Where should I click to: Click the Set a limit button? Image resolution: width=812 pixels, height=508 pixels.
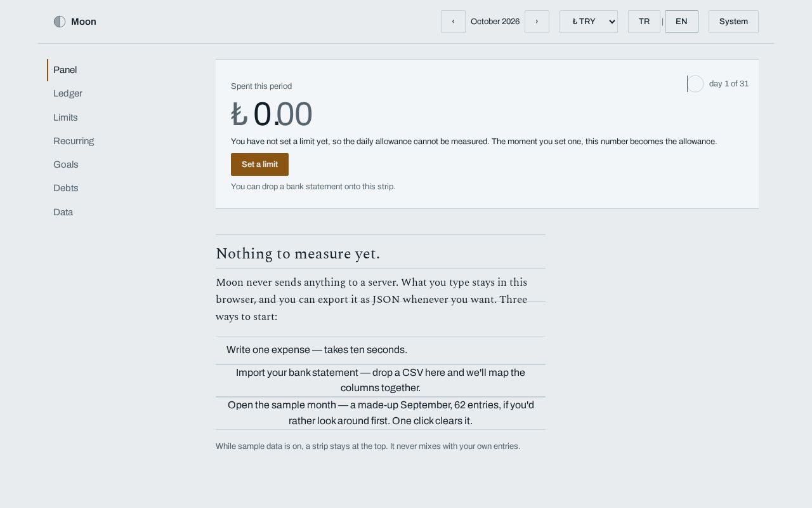259,164
